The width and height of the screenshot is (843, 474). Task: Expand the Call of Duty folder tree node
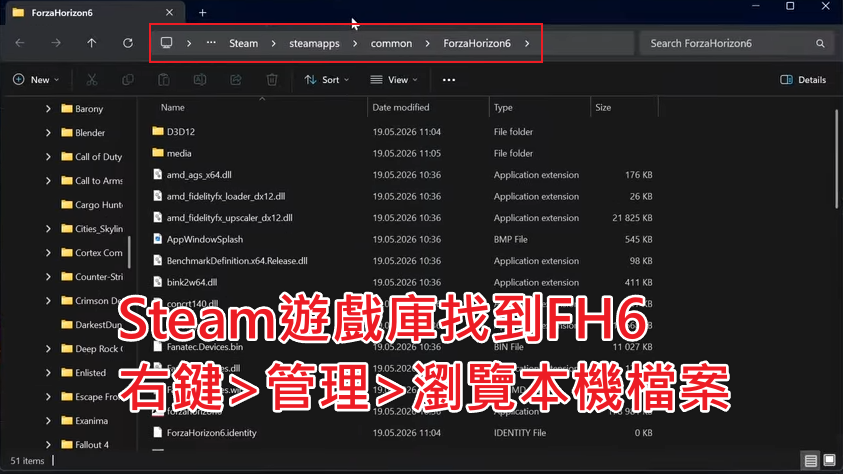48,157
